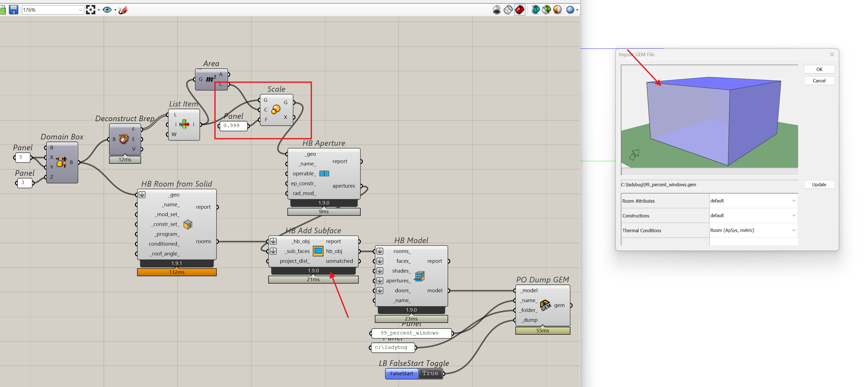The image size is (868, 387).
Task: Enable shaded red preview mode
Action: [x=519, y=10]
